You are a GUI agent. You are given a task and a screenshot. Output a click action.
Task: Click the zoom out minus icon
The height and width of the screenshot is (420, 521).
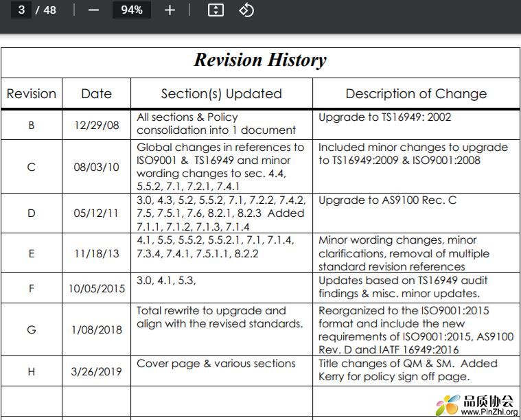[93, 10]
